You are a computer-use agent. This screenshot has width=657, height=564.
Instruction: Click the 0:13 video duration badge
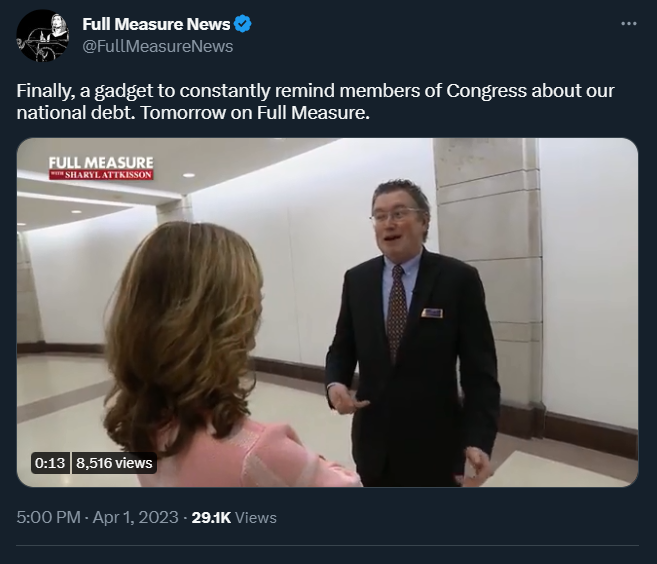(50, 463)
